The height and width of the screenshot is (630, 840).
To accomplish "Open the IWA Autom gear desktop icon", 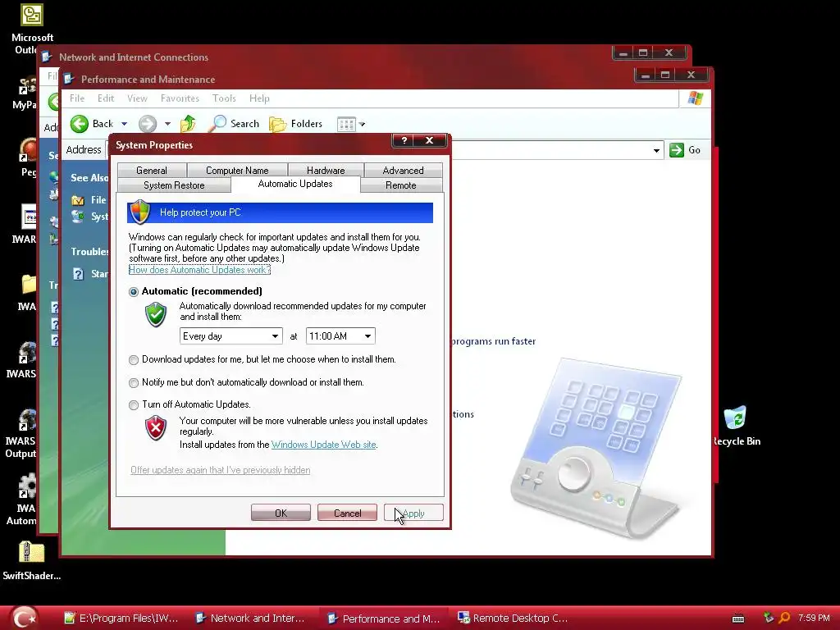I will point(27,486).
